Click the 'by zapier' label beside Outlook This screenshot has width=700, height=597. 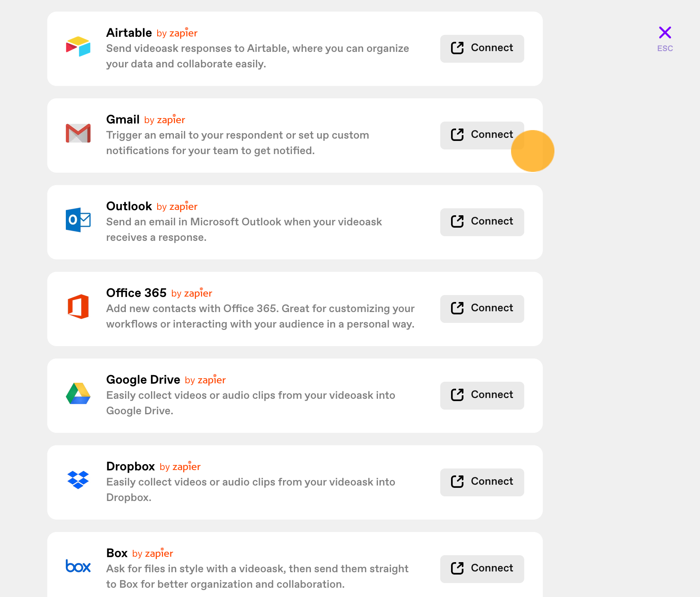pos(177,206)
